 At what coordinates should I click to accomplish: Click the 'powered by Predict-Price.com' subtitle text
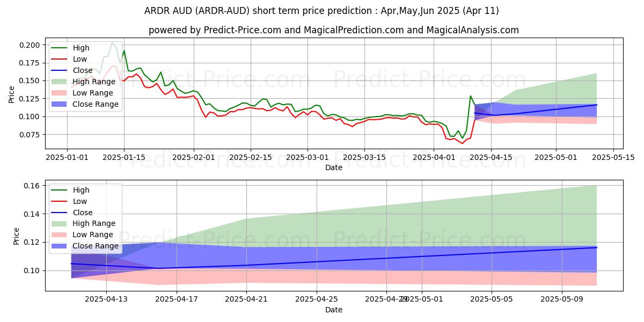[x=333, y=30]
